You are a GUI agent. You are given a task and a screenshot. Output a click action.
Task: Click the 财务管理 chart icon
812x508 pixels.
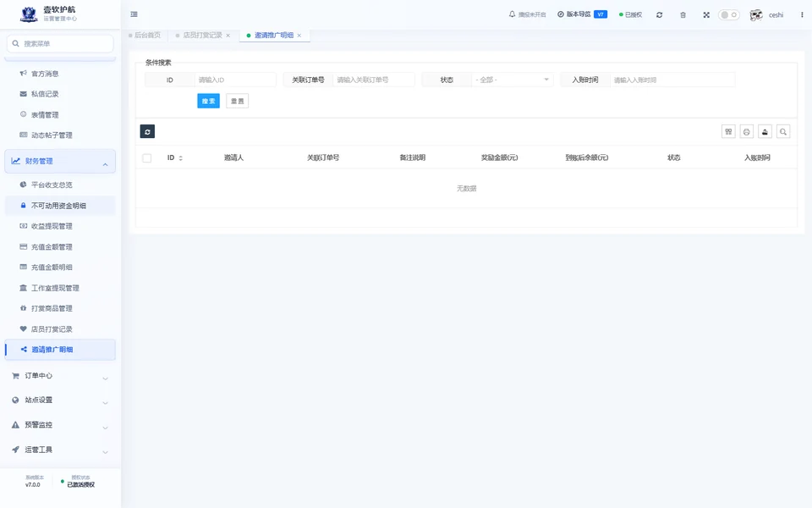pyautogui.click(x=15, y=161)
